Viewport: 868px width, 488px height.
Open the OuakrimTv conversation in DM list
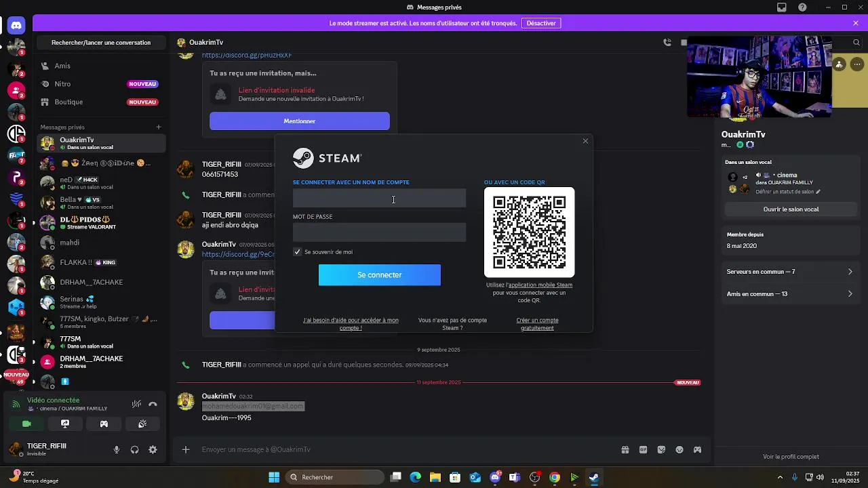(100, 143)
